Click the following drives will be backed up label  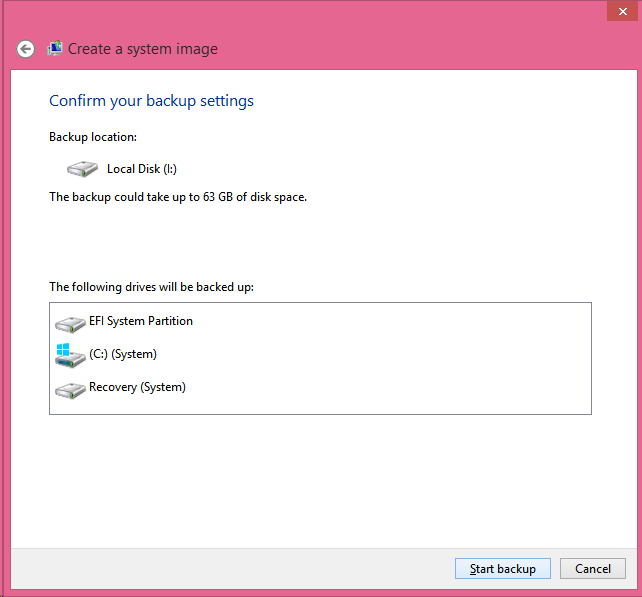click(151, 287)
